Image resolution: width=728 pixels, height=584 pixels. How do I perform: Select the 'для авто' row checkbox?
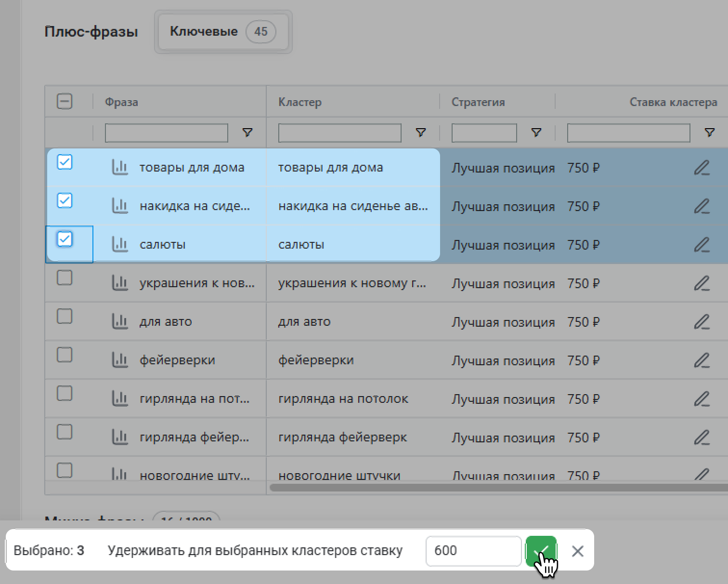coord(65,317)
